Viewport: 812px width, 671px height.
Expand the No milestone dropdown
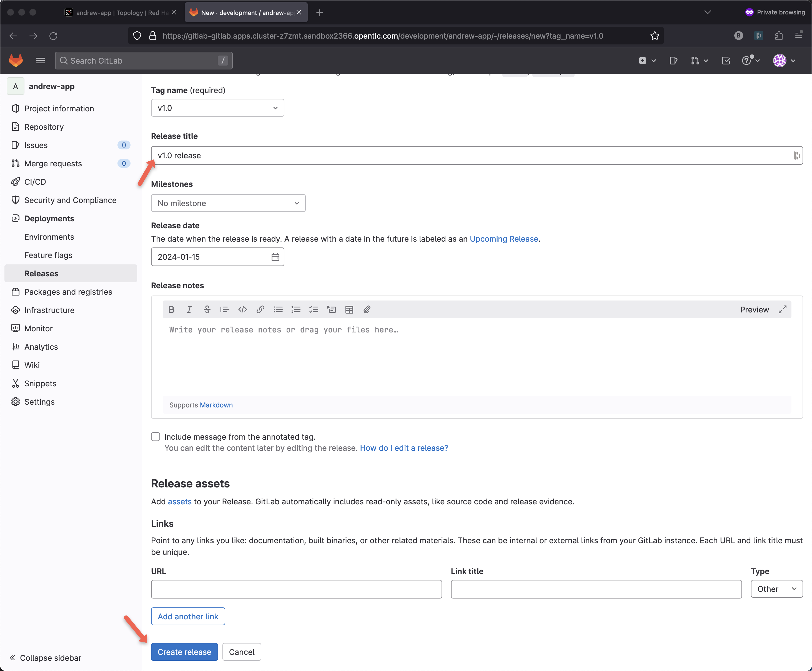click(x=228, y=203)
